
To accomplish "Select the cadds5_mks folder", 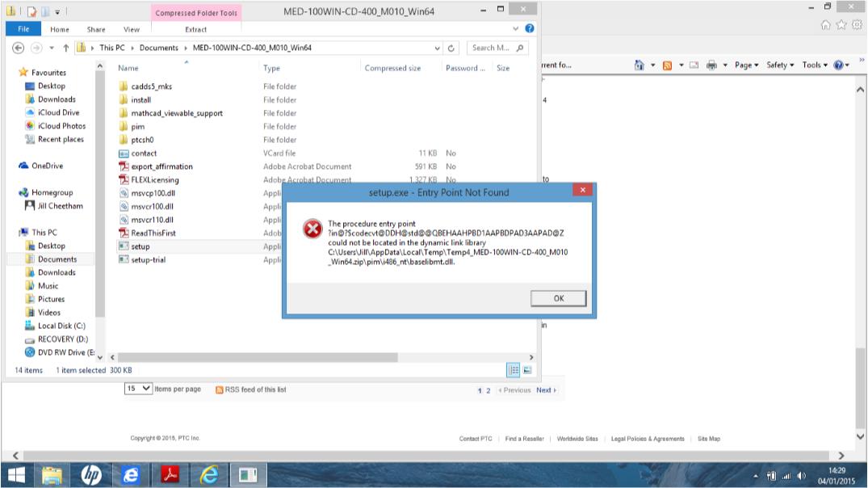I will coord(151,86).
